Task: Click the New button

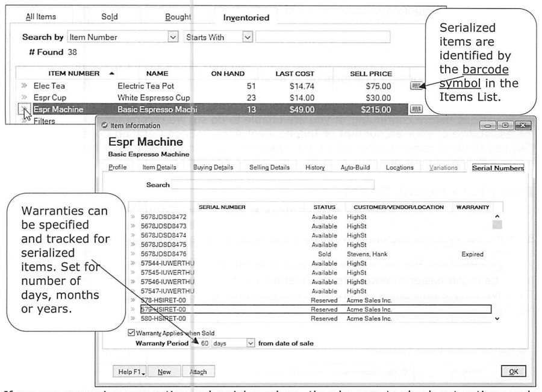Action: (164, 372)
